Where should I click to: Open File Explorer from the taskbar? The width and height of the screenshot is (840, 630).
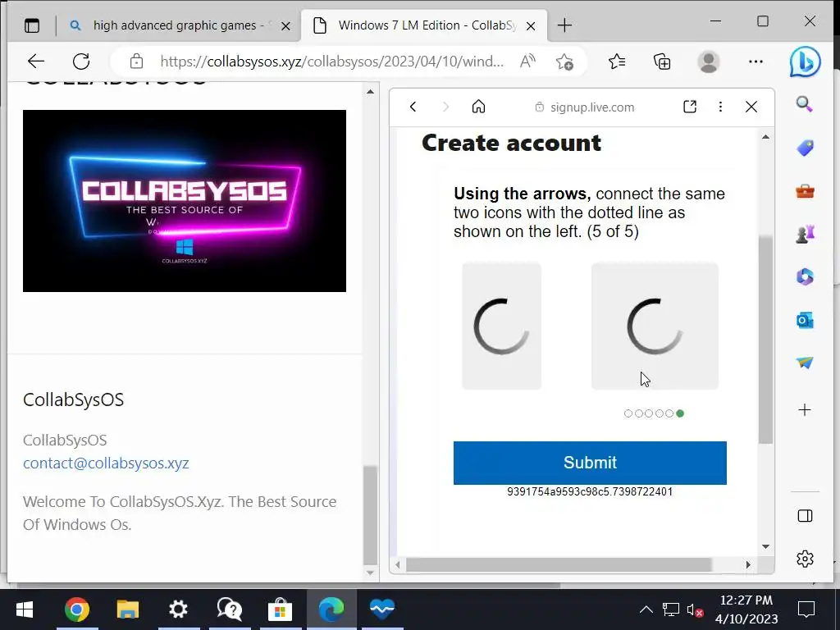point(127,609)
